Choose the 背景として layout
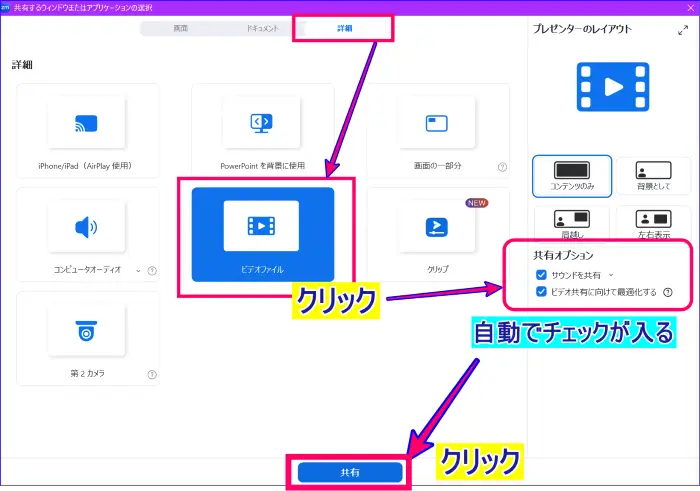Viewport: 700px width, 491px height. [654, 176]
